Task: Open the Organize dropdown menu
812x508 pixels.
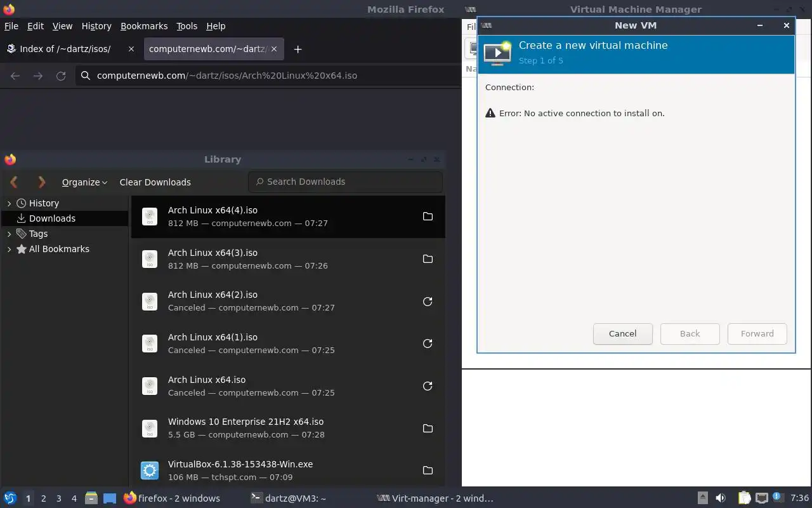Action: 84,182
